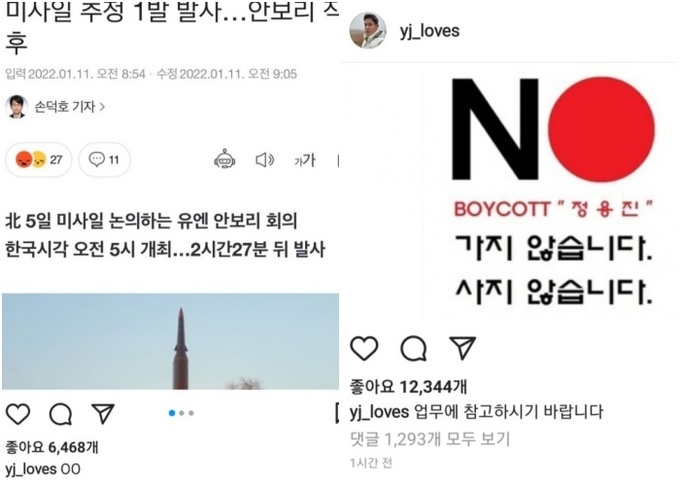Share the BOYCOTT post with send icon
Viewport: 680px width, 486px height.
[x=463, y=348]
